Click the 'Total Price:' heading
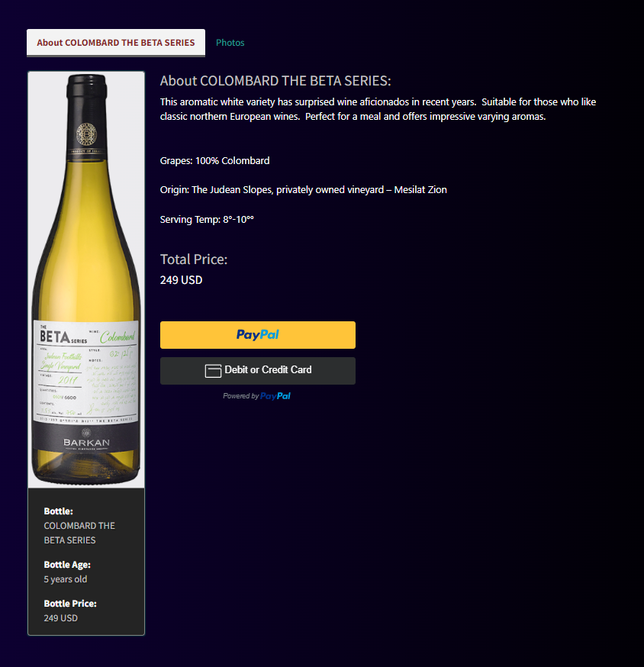 (x=194, y=259)
